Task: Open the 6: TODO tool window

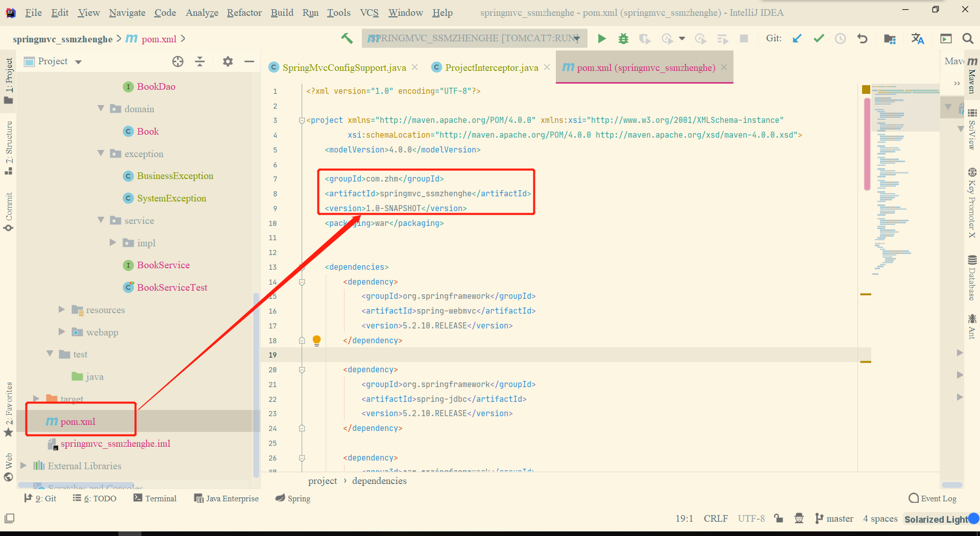Action: pyautogui.click(x=95, y=498)
